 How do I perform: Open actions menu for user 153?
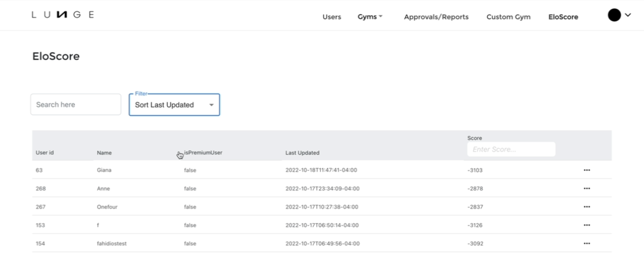coord(587,225)
